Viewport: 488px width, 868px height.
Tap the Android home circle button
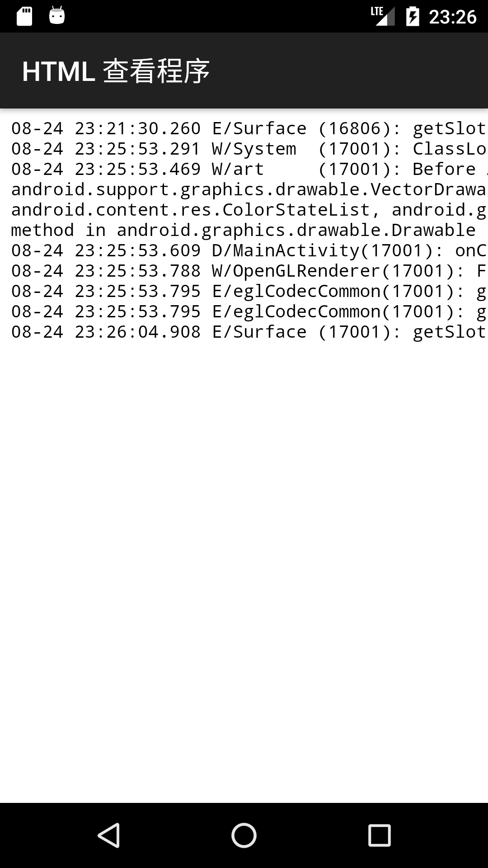[x=244, y=835]
